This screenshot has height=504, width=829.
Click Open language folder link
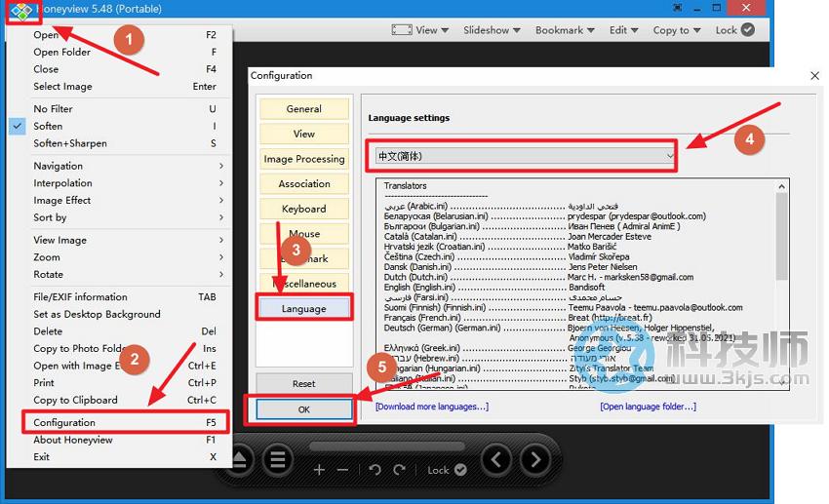pos(648,407)
